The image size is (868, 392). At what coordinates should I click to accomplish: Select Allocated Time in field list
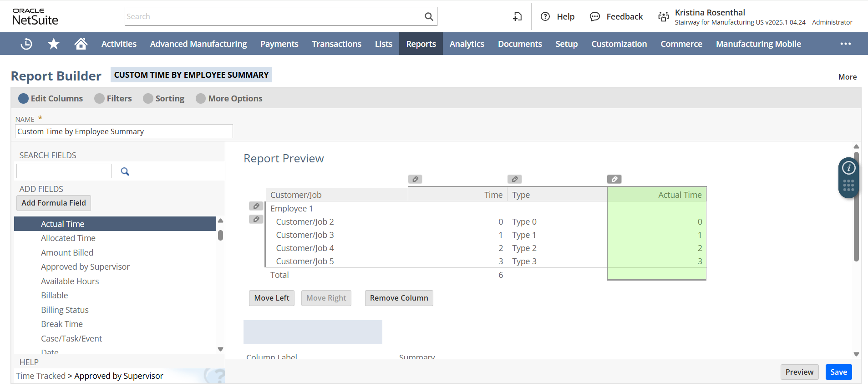pos(115,238)
